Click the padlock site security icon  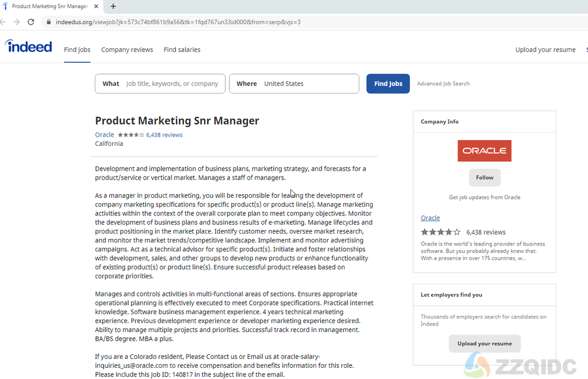48,22
